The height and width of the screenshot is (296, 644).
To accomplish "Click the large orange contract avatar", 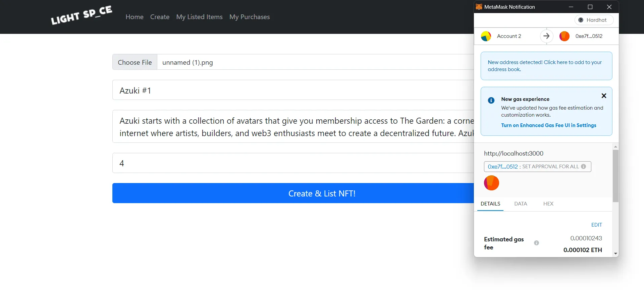I will 491,183.
